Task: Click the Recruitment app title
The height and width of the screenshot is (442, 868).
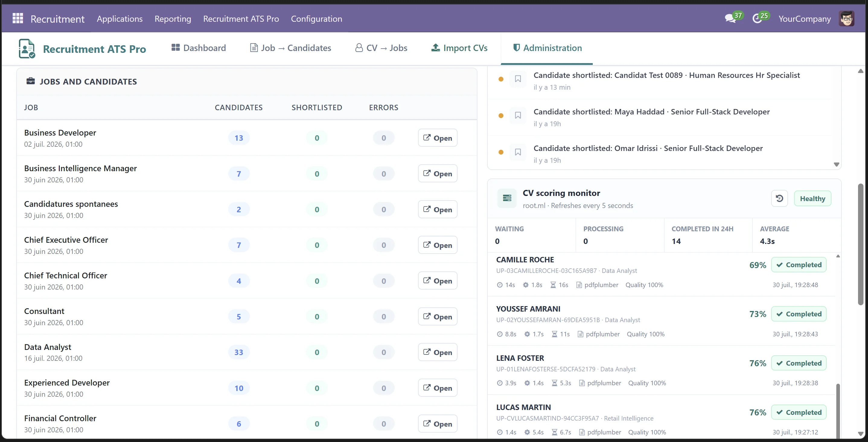Action: (57, 19)
